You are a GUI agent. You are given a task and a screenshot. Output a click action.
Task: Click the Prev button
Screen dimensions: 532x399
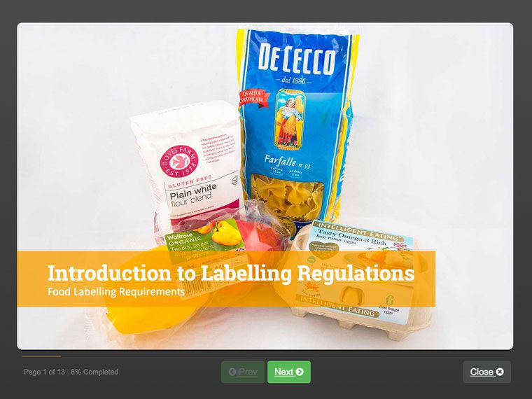pos(243,372)
